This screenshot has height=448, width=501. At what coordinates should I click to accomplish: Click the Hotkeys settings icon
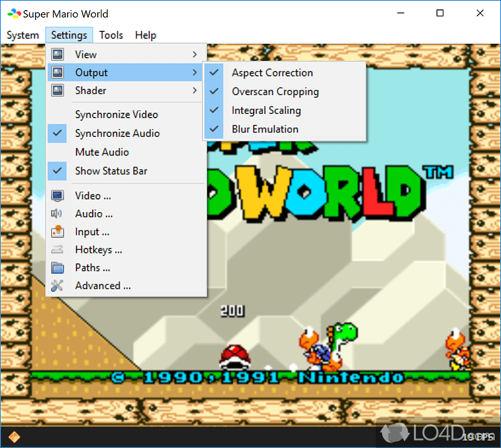[x=57, y=250]
